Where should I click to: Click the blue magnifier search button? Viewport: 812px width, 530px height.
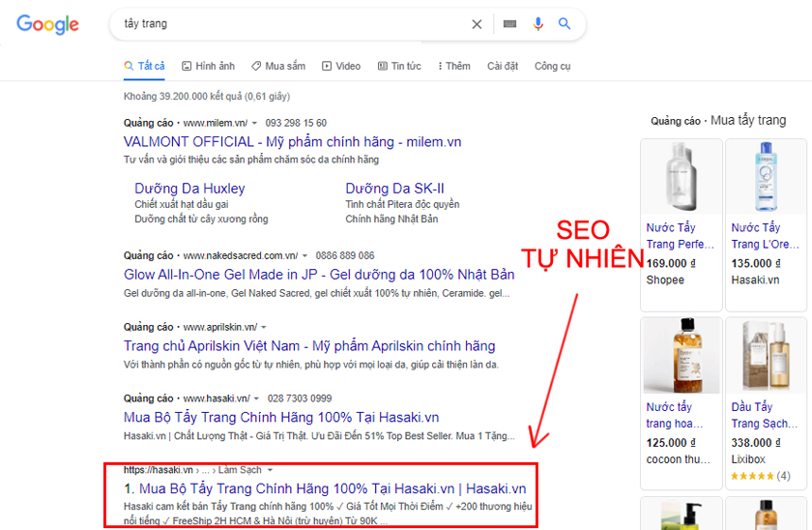(565, 24)
